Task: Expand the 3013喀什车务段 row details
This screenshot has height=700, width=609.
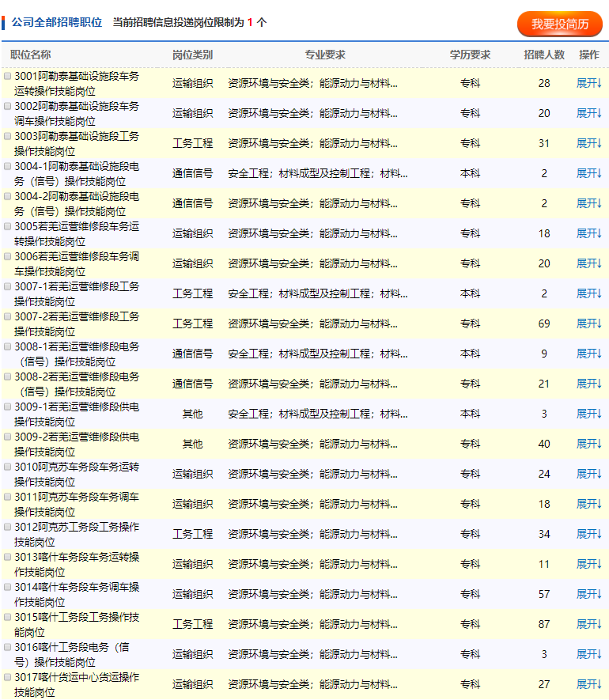Action: [x=588, y=565]
